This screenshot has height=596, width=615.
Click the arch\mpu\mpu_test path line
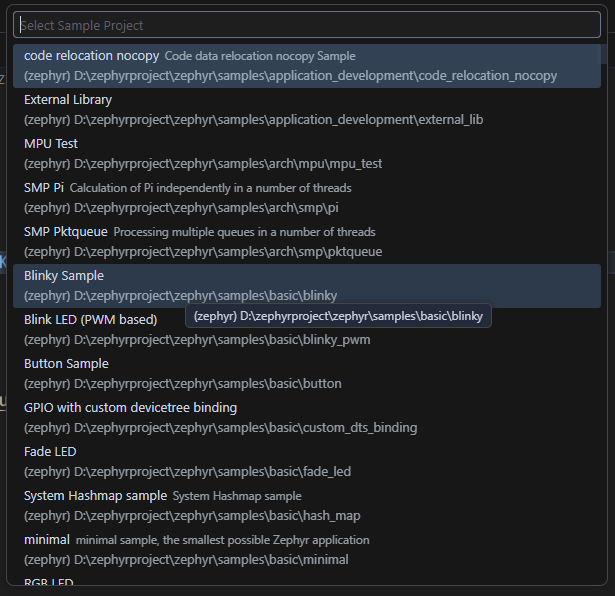[203, 164]
